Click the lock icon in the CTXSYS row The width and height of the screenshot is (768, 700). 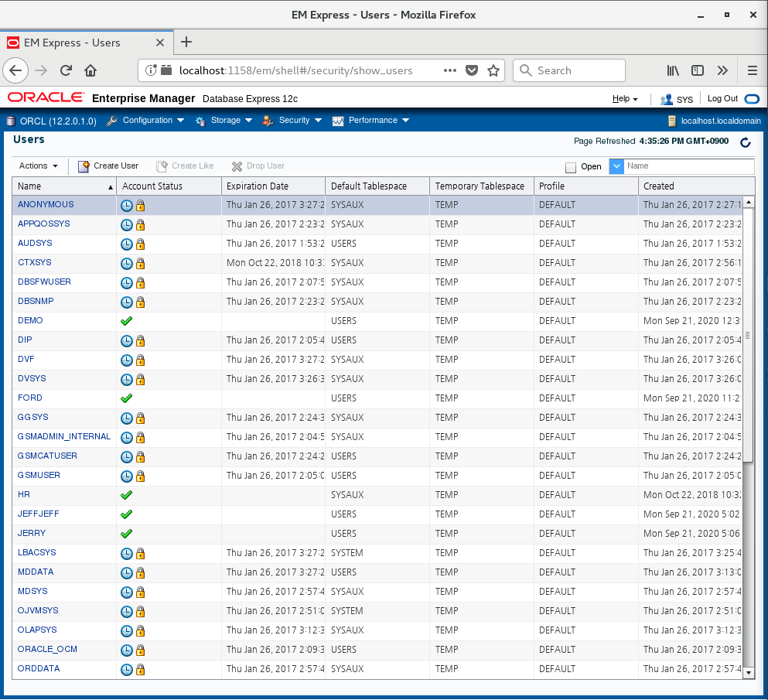point(141,264)
